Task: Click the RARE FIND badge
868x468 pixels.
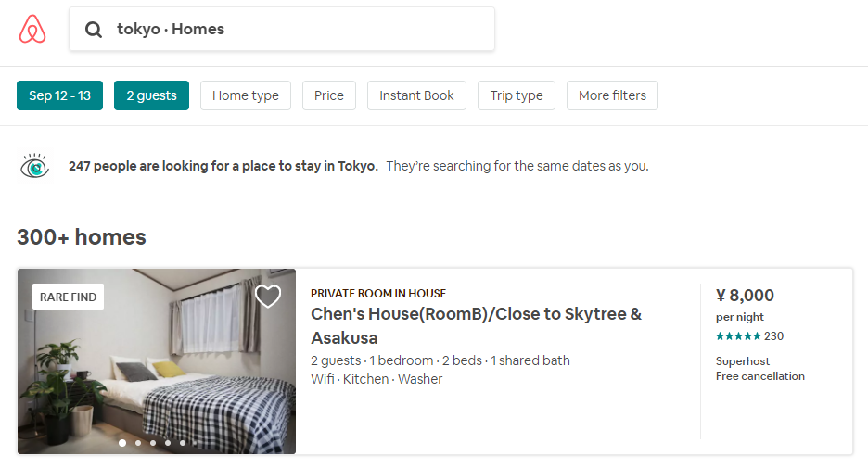Action: [x=68, y=297]
